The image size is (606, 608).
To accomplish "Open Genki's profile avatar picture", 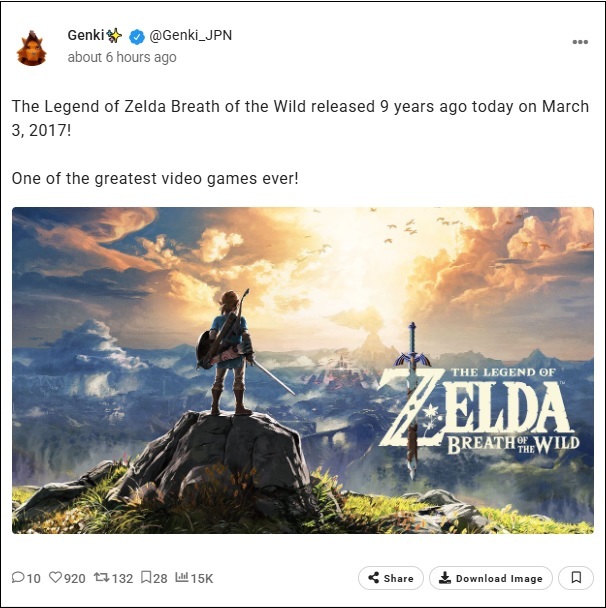I will pyautogui.click(x=31, y=48).
